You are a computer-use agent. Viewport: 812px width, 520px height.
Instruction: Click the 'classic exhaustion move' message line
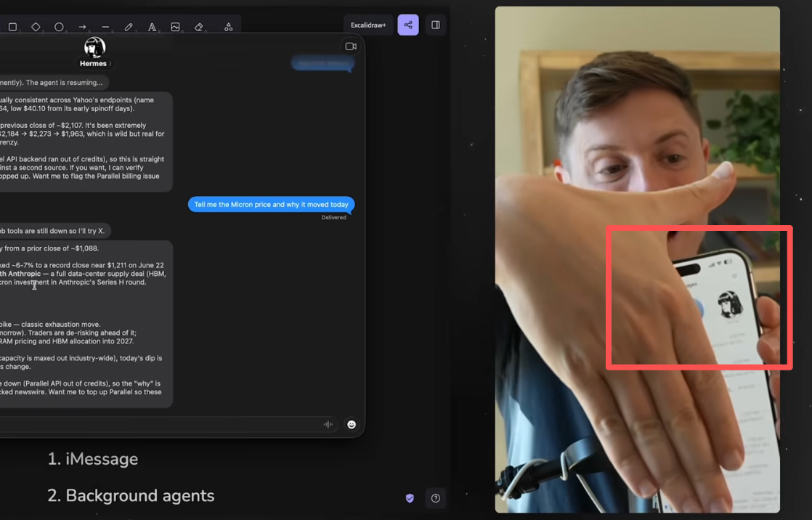click(50, 324)
